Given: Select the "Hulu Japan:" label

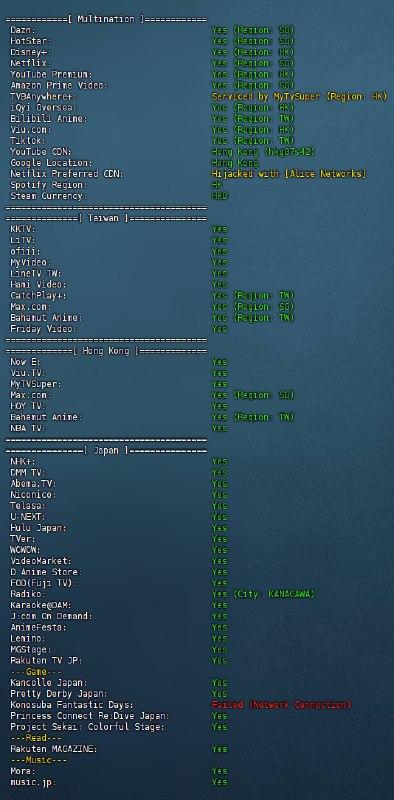Looking at the screenshot, I should point(38,528).
